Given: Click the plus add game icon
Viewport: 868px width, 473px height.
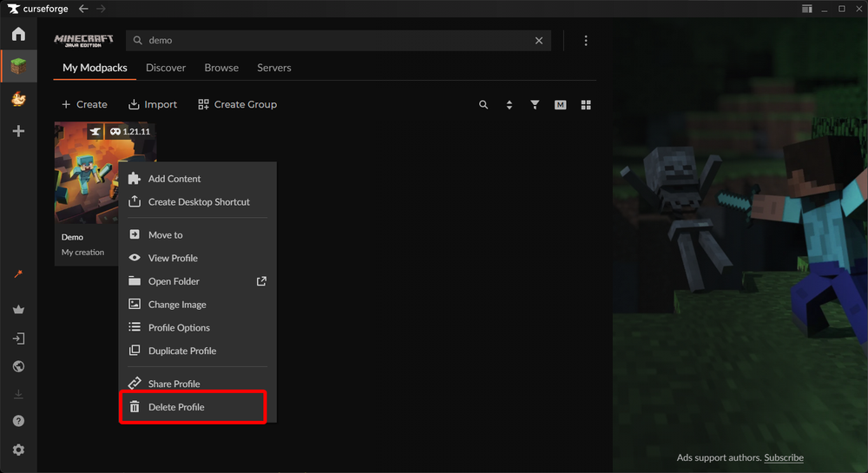Looking at the screenshot, I should point(18,131).
